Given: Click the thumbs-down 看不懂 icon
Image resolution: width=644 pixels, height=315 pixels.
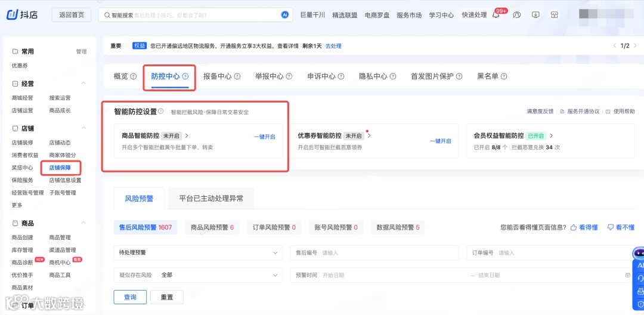Looking at the screenshot, I should tap(611, 227).
